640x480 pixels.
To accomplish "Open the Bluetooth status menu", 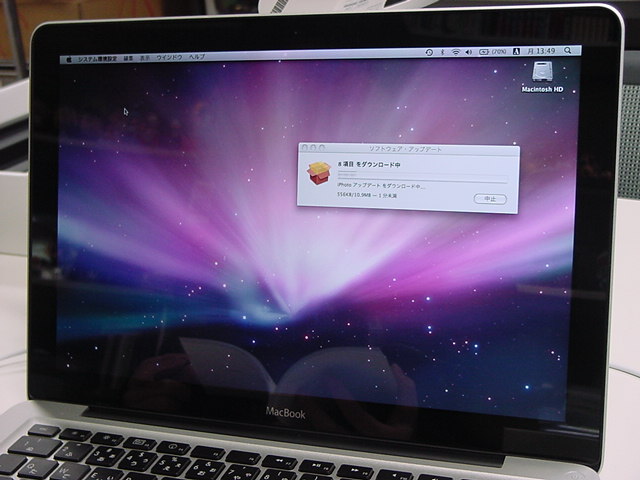I will (x=442, y=52).
